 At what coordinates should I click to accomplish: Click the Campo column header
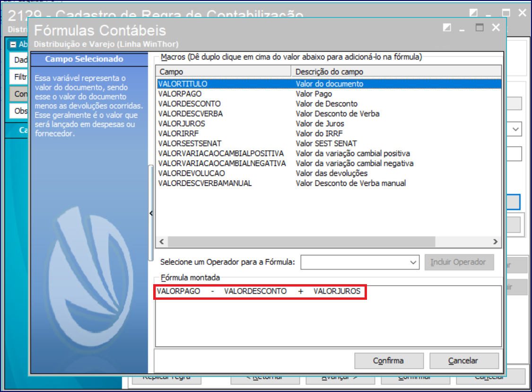[224, 71]
